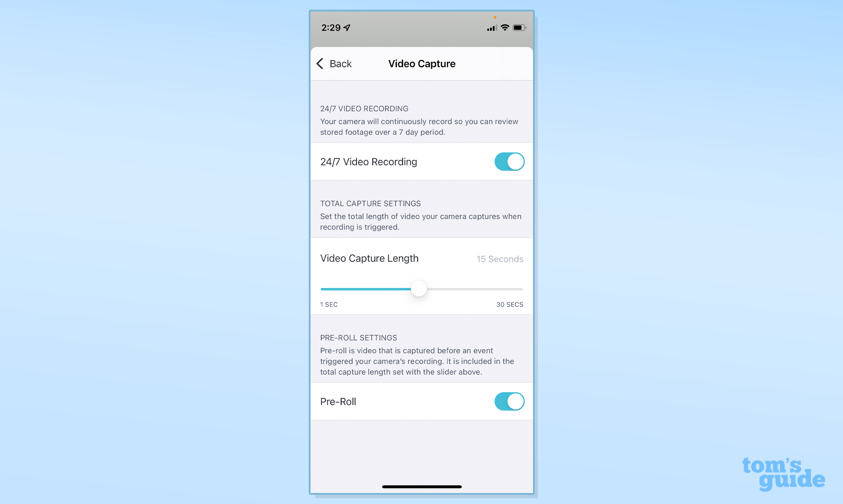This screenshot has height=504, width=843.
Task: Tap the 1 SEC minimum label
Action: (328, 304)
